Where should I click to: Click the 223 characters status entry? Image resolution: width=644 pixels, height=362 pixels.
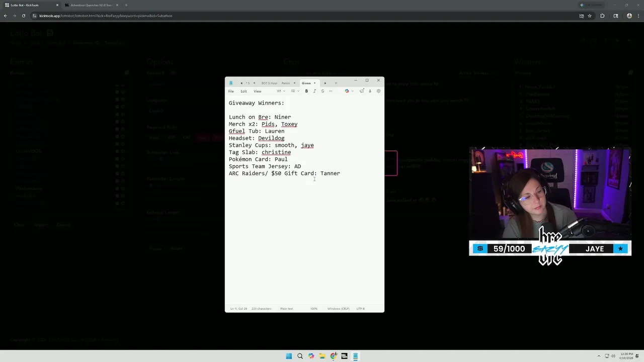click(261, 308)
